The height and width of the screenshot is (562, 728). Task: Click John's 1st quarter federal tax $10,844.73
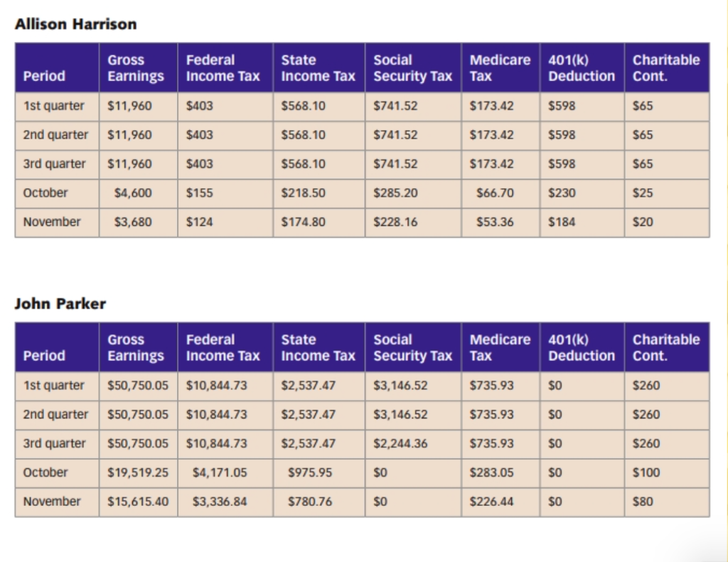click(216, 385)
